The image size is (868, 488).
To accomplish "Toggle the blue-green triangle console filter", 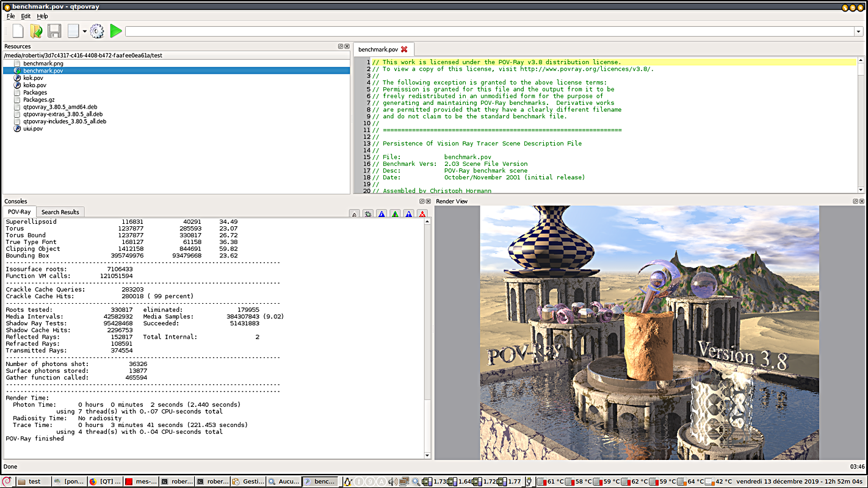I will 395,214.
